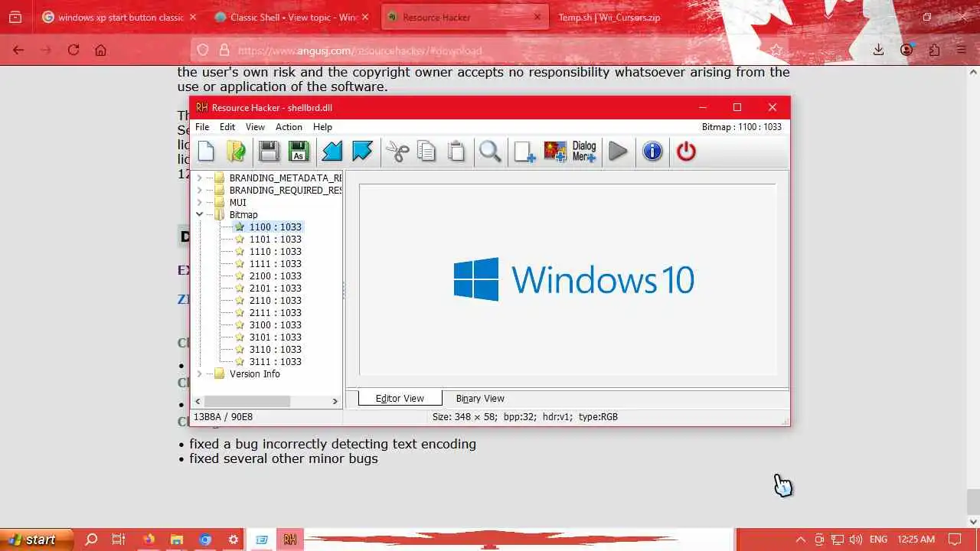Viewport: 980px width, 551px height.
Task: Click the Add image resource icon
Action: coord(555,152)
